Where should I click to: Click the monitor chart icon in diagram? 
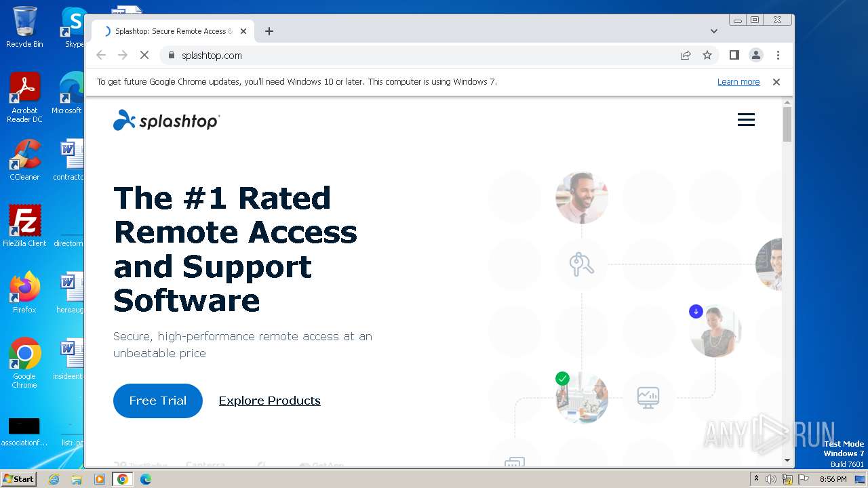[x=648, y=397]
